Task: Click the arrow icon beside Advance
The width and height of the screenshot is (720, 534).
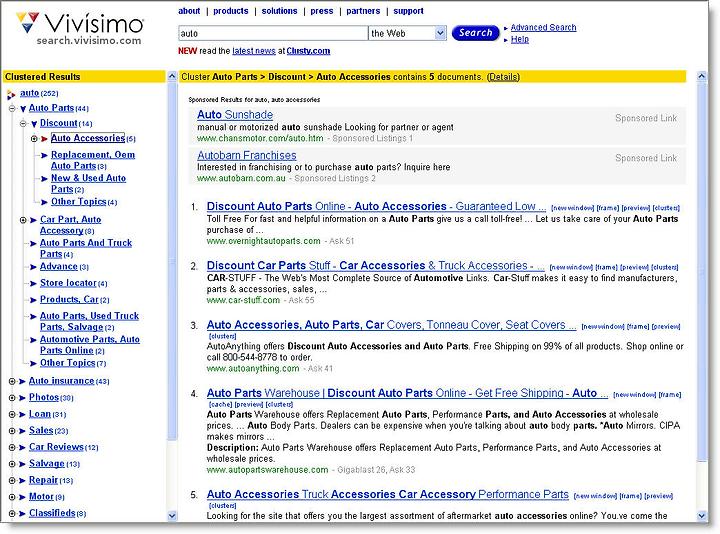Action: pos(33,267)
